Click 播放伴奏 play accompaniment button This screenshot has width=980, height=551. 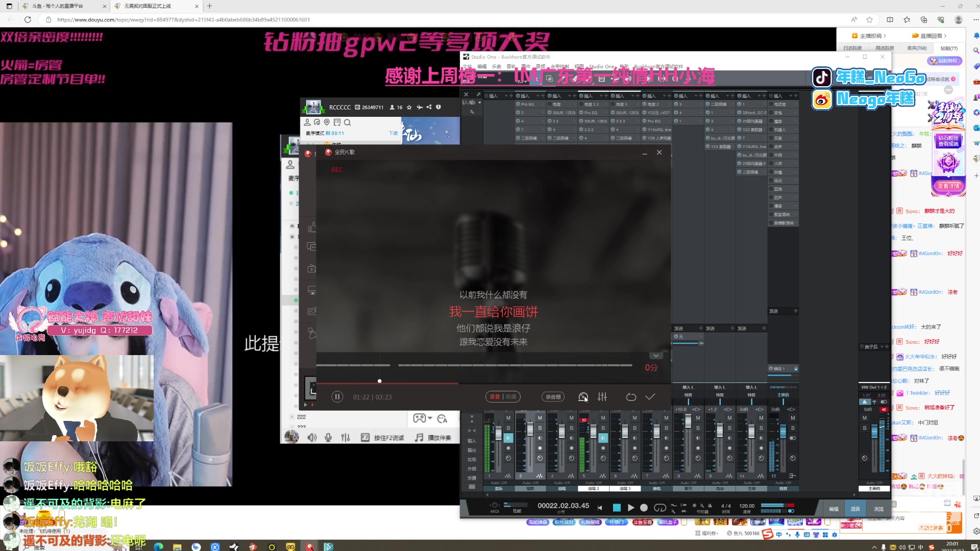[x=433, y=438]
